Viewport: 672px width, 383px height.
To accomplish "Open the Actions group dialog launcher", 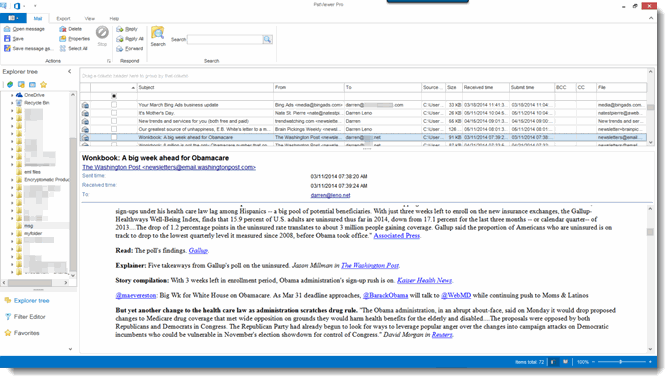I will click(x=108, y=61).
